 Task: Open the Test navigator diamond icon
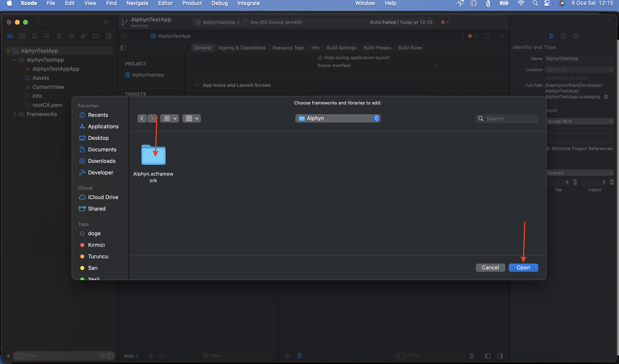pyautogui.click(x=71, y=36)
